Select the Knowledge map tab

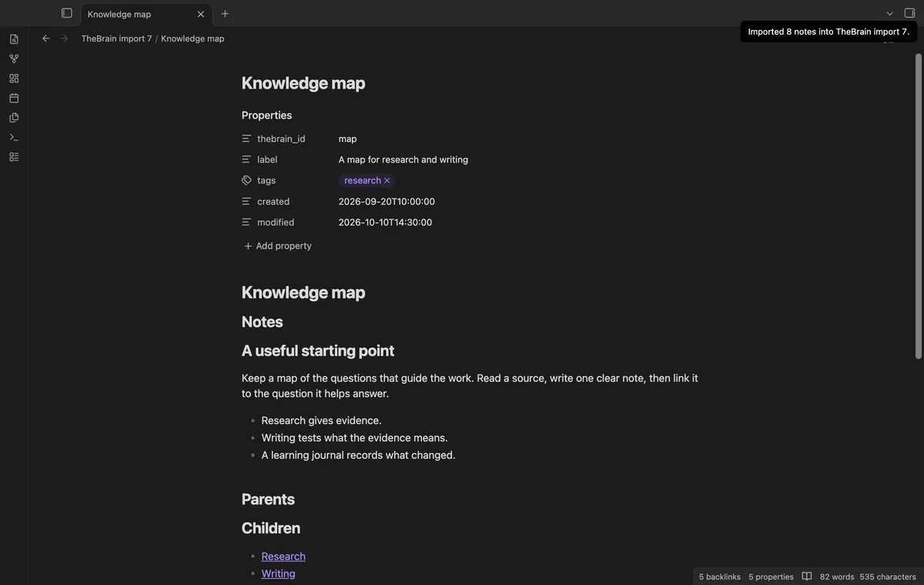(146, 14)
